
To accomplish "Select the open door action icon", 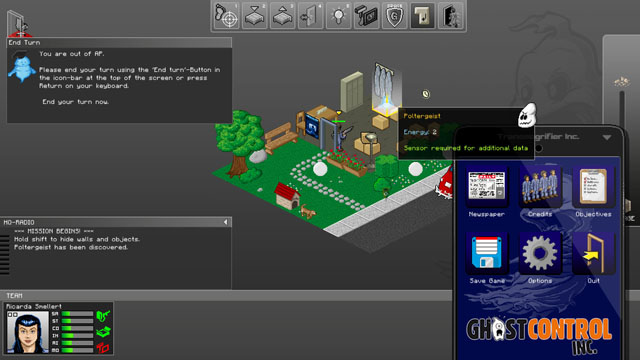I will pyautogui.click(x=310, y=16).
